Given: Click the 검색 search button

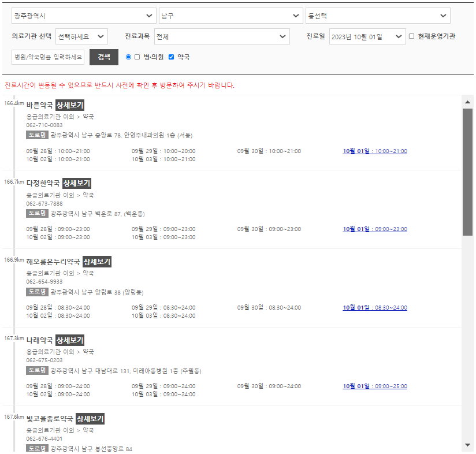Looking at the screenshot, I should click(104, 57).
